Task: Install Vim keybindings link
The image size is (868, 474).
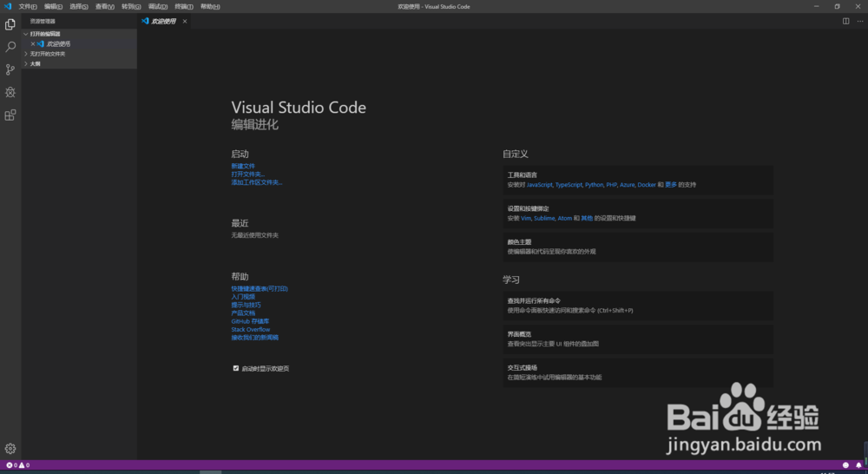Action: click(x=526, y=218)
